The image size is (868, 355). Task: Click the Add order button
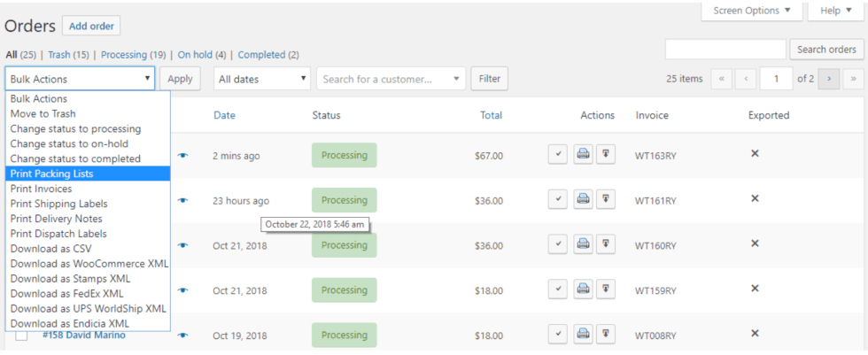pos(91,26)
